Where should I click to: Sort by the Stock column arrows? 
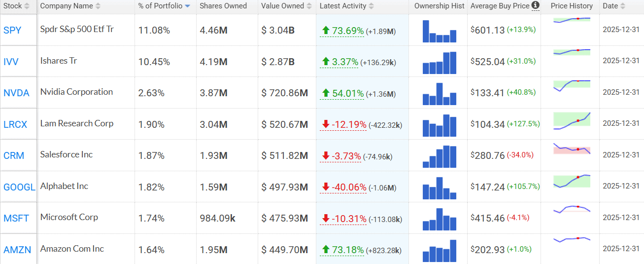[x=27, y=6]
